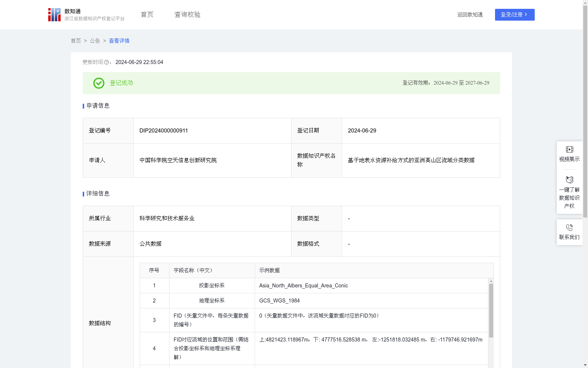Click the 登记编号 label cell
588x368 pixels.
pos(108,131)
